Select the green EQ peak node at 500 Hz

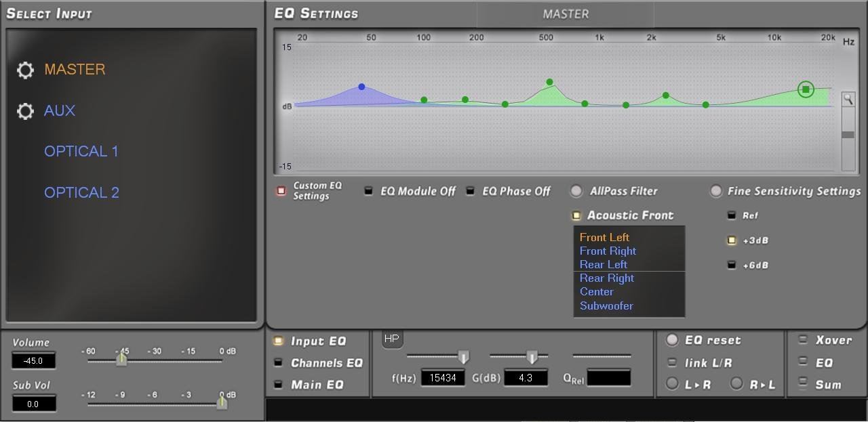[x=549, y=82]
